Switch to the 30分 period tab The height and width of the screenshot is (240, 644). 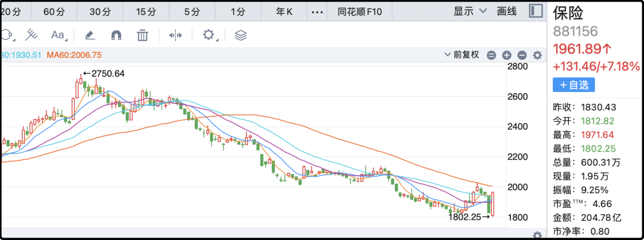101,12
